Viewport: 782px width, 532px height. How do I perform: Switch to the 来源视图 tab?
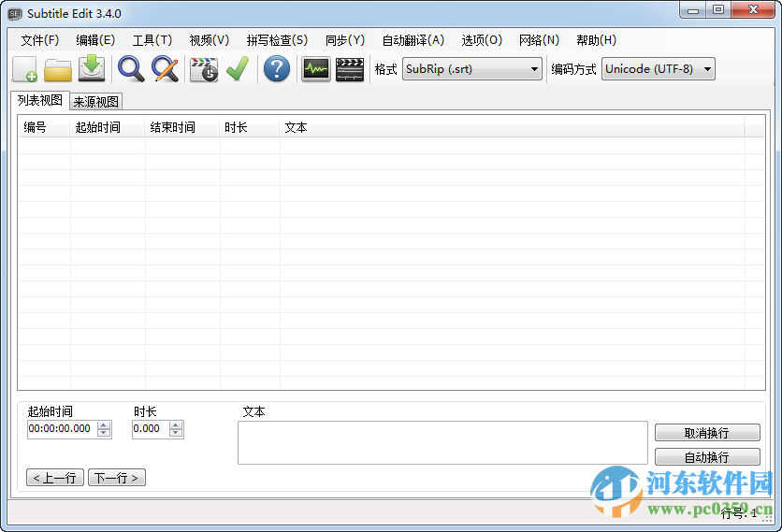click(95, 102)
